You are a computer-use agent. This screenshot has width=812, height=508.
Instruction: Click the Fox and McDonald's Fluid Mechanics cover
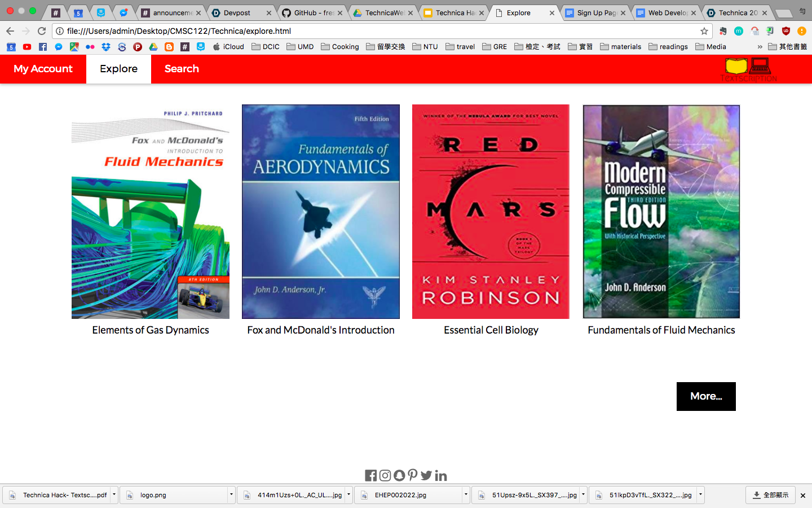tap(151, 212)
